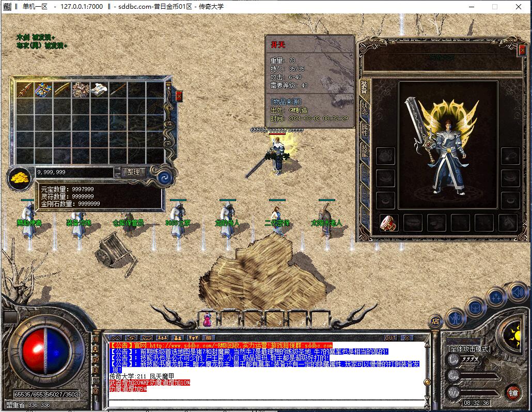Click the first mountain icon on the chat toolbar
Image resolution: width=532 pixels, height=412 pixels.
115,338
